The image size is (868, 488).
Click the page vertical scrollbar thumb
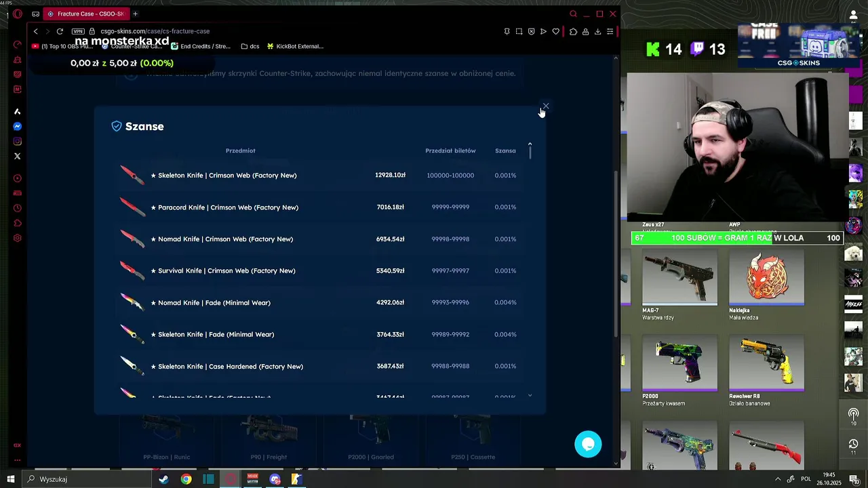616,253
